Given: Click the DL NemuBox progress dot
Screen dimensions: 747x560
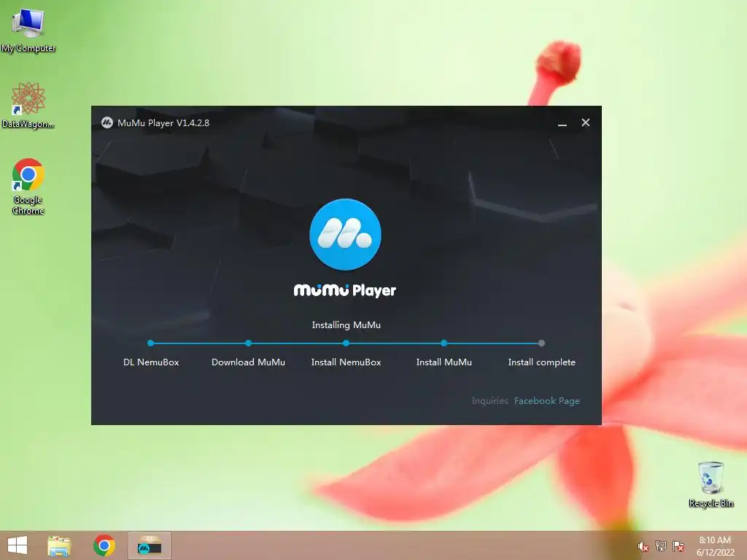Looking at the screenshot, I should click(x=150, y=343).
